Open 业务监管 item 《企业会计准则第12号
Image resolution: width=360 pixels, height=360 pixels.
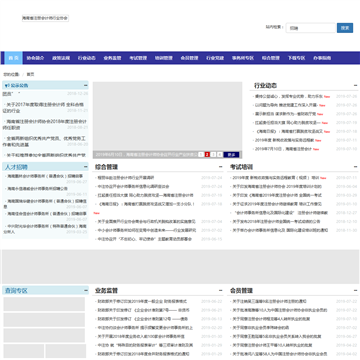tap(143, 319)
